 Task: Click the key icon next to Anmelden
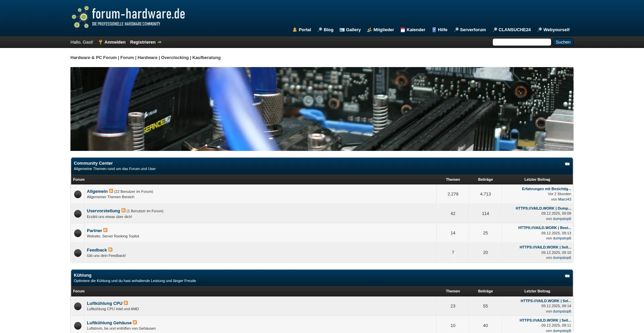pos(101,42)
